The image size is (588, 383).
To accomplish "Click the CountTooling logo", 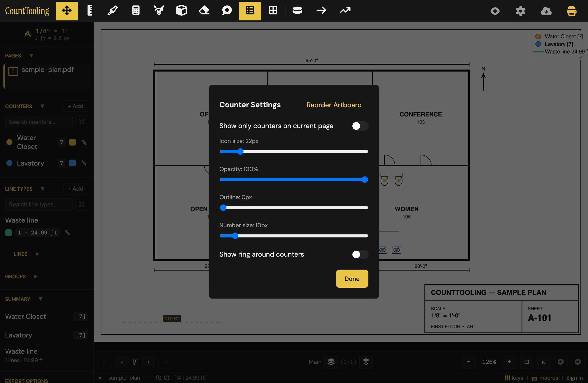I will (27, 11).
